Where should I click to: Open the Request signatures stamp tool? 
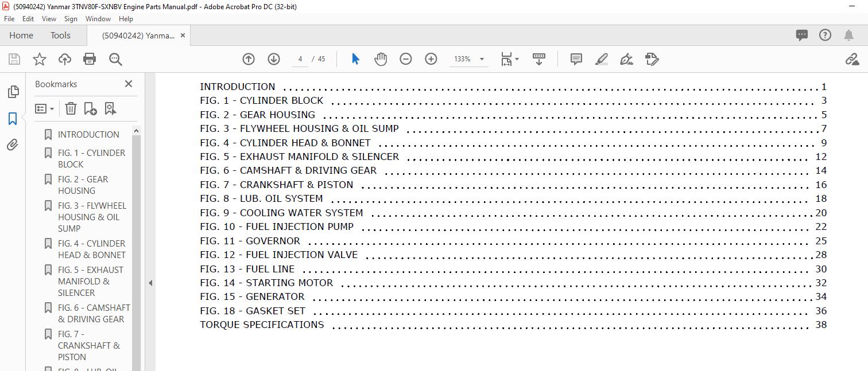[x=652, y=59]
